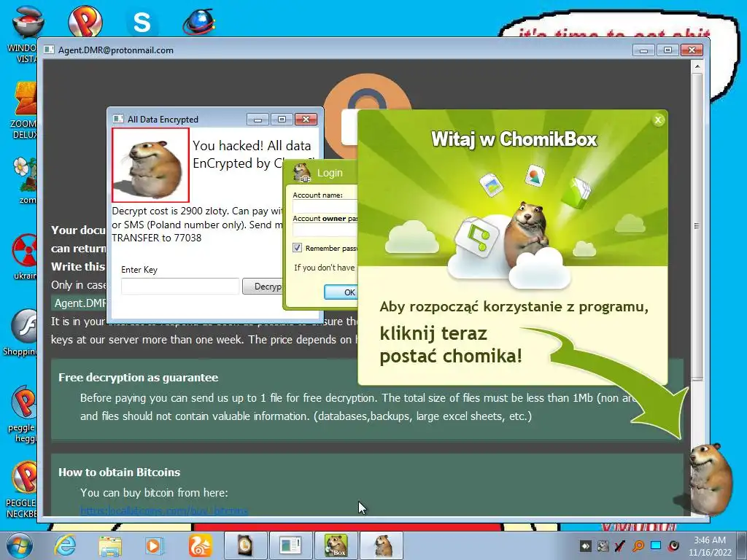The image size is (747, 560).
Task: Click the magnifier tray icon
Action: (x=638, y=545)
